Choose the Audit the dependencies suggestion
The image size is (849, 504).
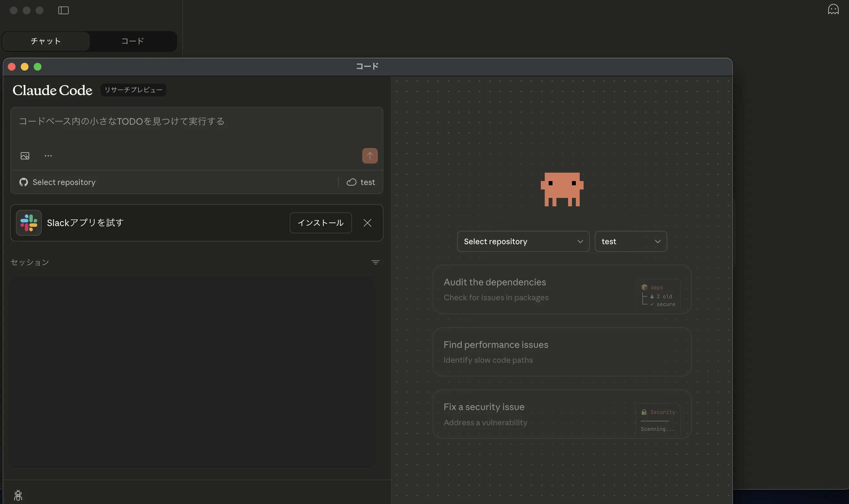(562, 289)
